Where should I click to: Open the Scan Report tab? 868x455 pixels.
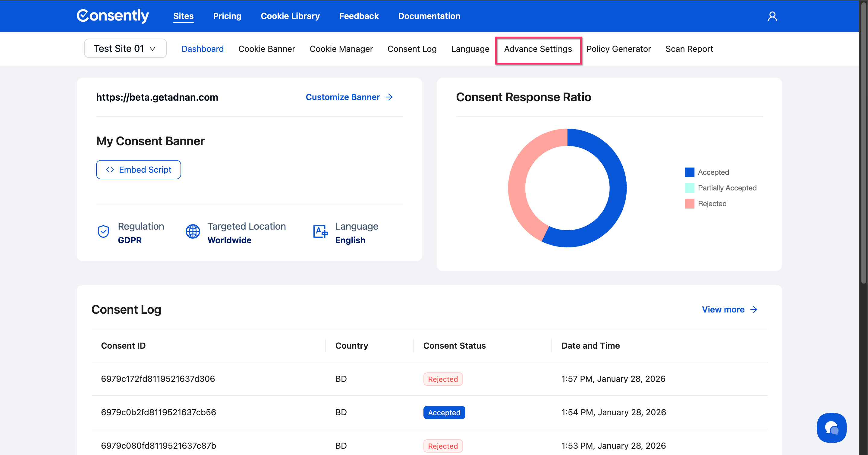coord(689,49)
